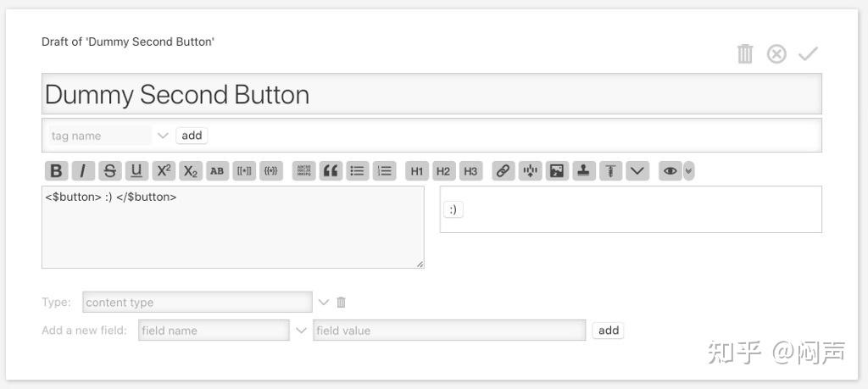Click the title field 'Dummy Second Button'
The width and height of the screenshot is (868, 389).
pos(431,94)
